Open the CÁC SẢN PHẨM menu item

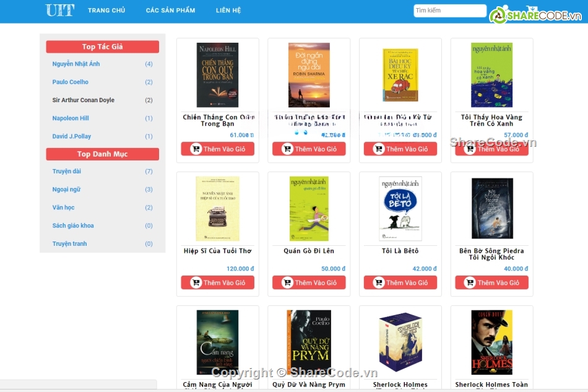(170, 11)
